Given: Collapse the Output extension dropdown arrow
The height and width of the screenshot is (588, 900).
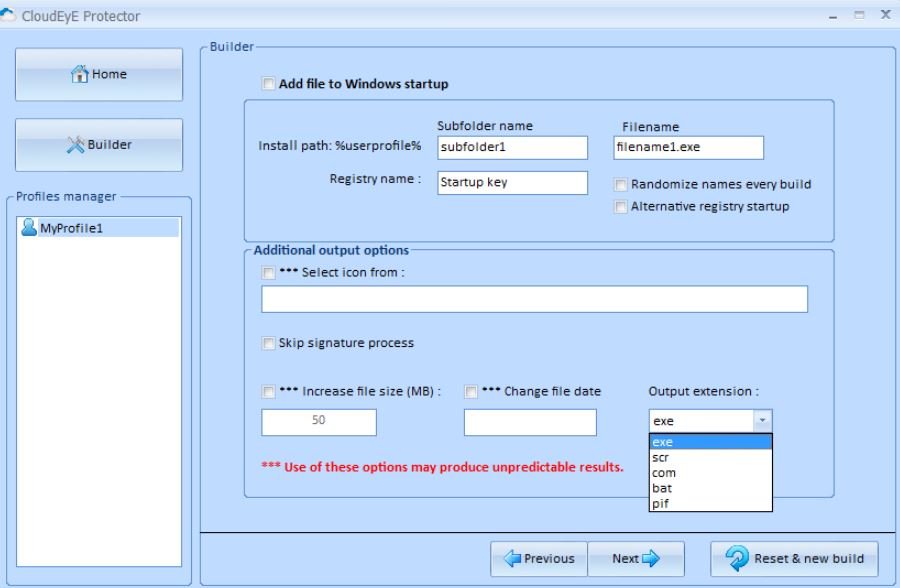Looking at the screenshot, I should coord(762,421).
